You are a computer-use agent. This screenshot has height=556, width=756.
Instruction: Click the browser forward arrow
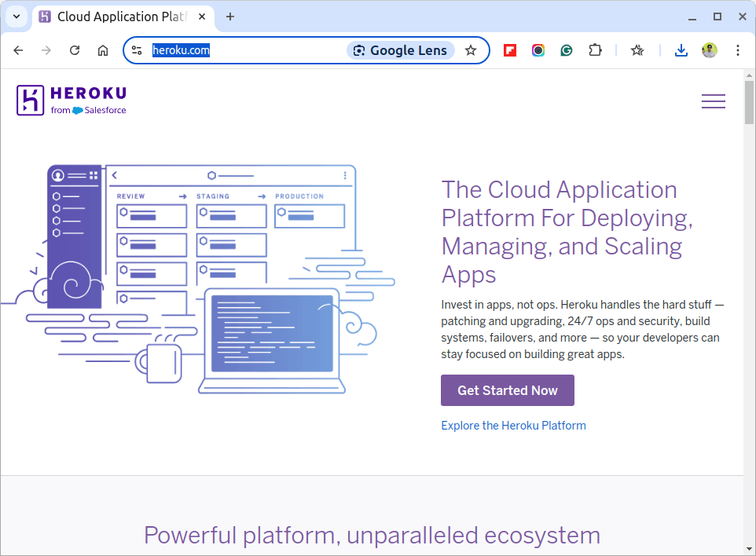46,50
